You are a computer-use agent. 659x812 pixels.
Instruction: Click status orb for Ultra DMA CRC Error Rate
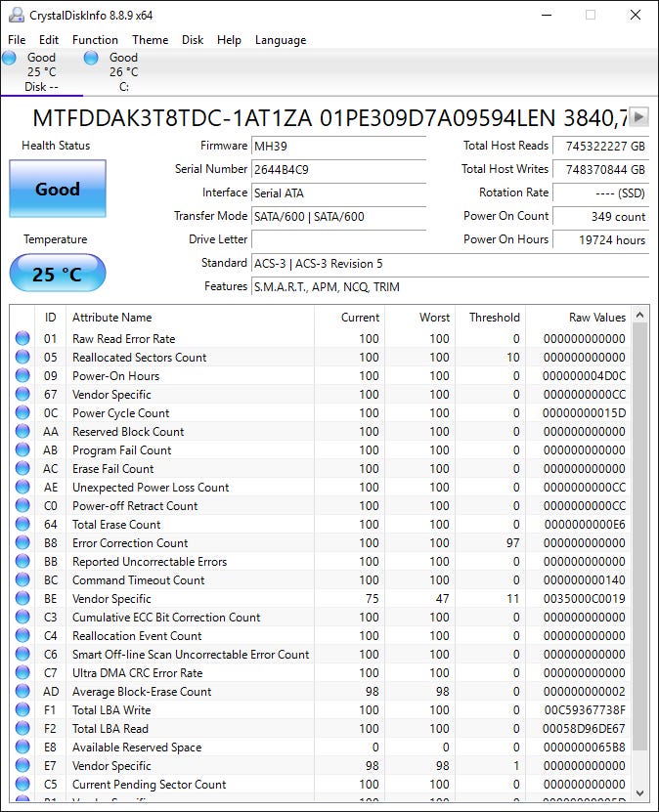tap(22, 672)
